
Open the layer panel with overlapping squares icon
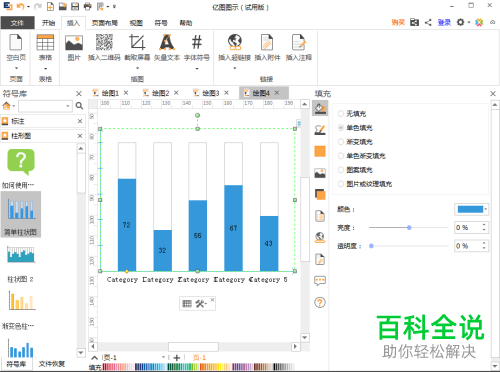(x=320, y=194)
